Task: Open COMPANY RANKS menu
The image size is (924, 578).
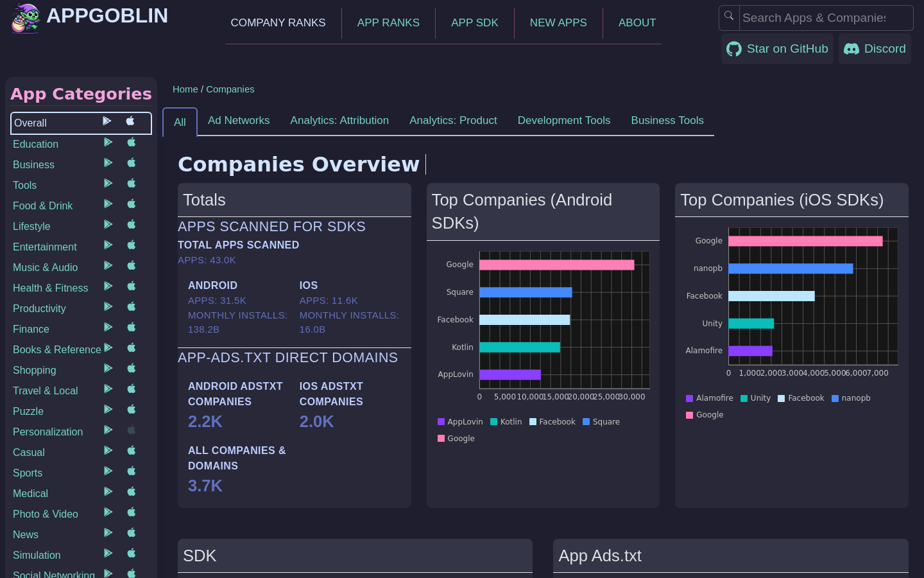Action: pyautogui.click(x=278, y=23)
